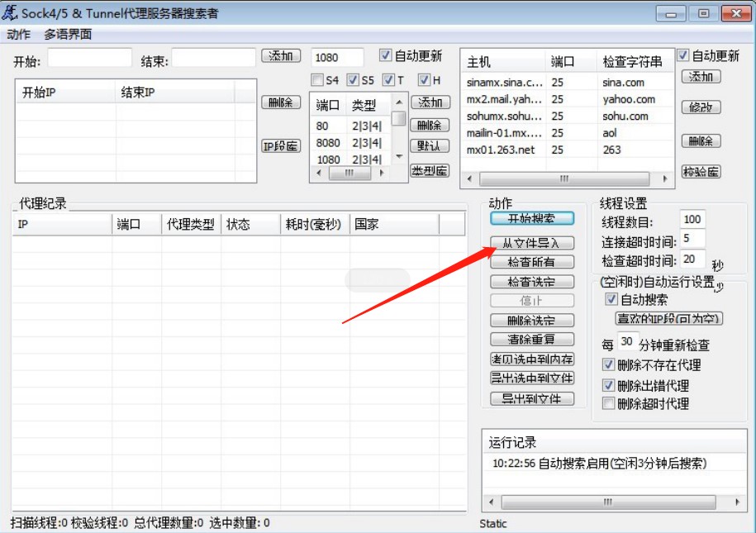Click the 结束 IP input field

click(x=214, y=58)
